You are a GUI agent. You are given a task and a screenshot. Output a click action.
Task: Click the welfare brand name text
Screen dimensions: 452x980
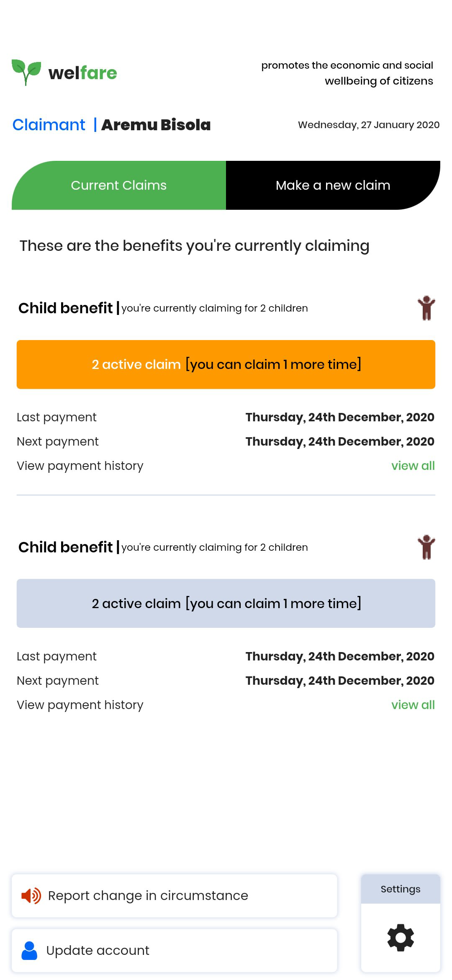pos(83,73)
